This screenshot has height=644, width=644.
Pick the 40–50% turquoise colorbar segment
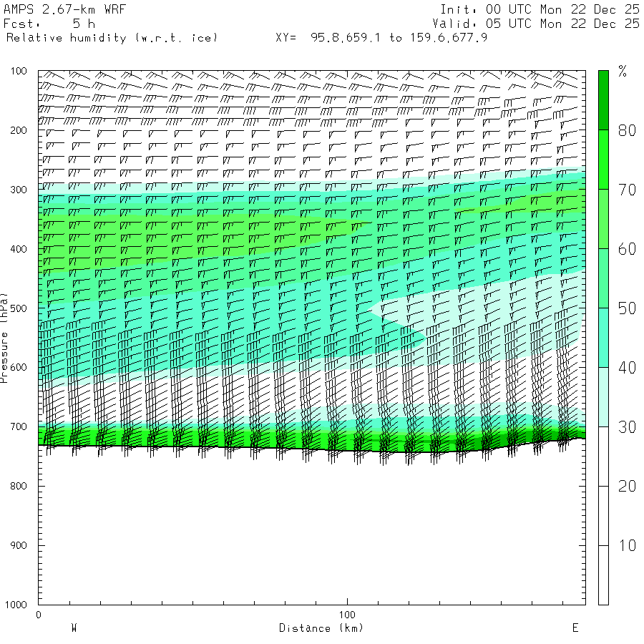click(x=603, y=338)
